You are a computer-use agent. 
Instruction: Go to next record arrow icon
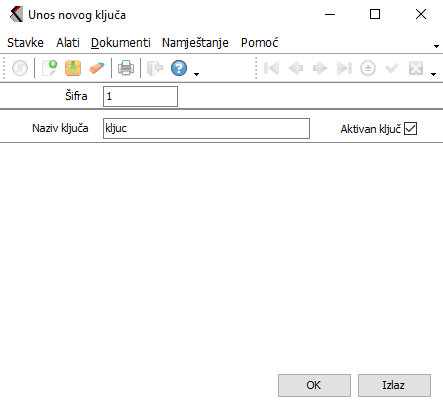[320, 68]
